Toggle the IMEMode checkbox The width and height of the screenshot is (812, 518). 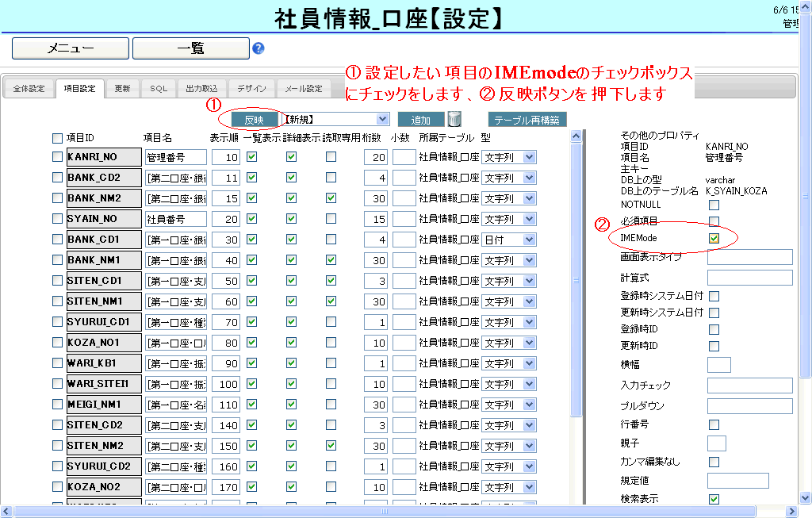714,238
